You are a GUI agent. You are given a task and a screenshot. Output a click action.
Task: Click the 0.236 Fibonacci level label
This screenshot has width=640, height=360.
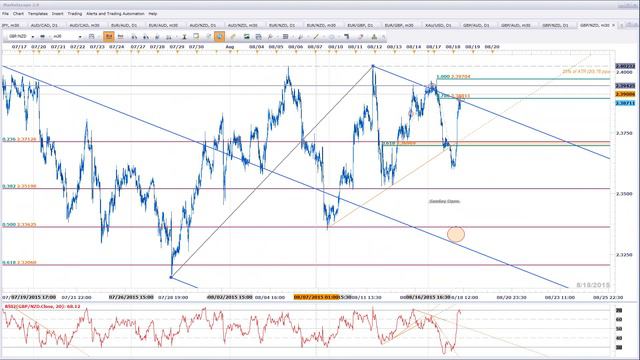point(19,139)
